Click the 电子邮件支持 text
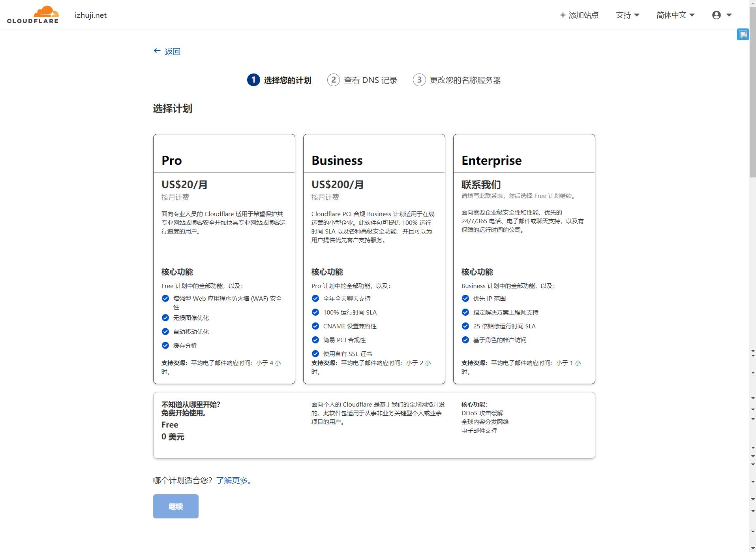 pyautogui.click(x=479, y=430)
